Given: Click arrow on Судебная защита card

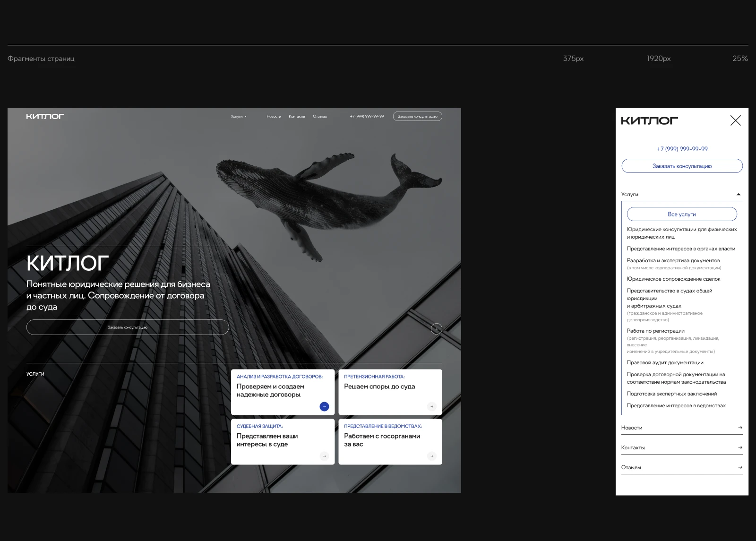Looking at the screenshot, I should [324, 456].
